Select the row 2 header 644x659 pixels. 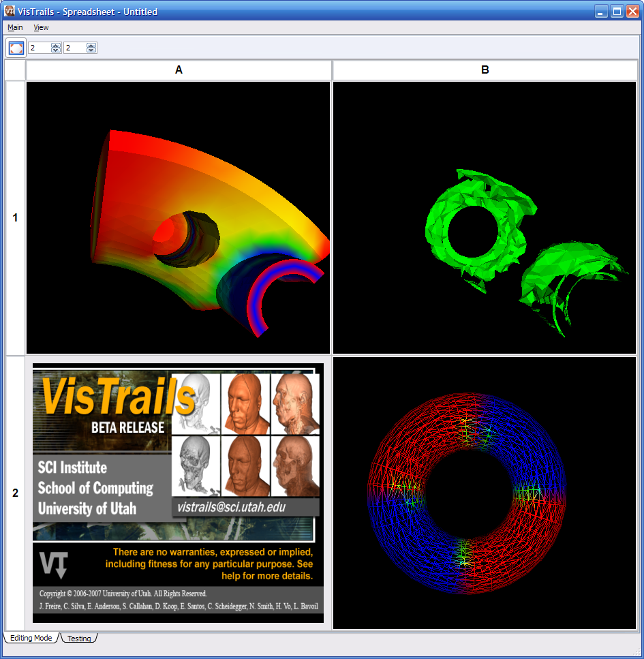tap(15, 493)
